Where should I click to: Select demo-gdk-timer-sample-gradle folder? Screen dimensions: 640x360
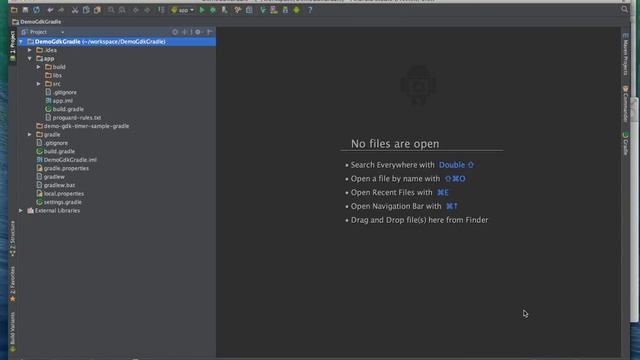[x=83, y=126]
